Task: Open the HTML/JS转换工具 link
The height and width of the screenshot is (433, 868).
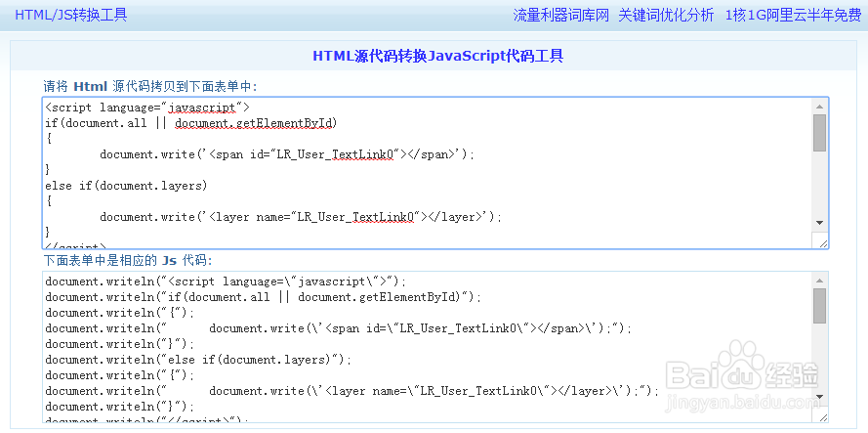Action: click(71, 15)
